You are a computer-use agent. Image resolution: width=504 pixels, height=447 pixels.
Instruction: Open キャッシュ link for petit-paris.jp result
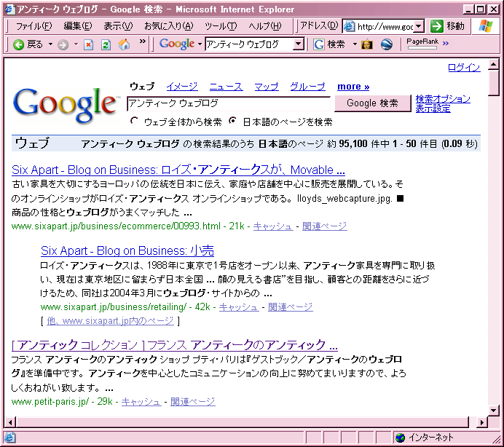(x=141, y=402)
